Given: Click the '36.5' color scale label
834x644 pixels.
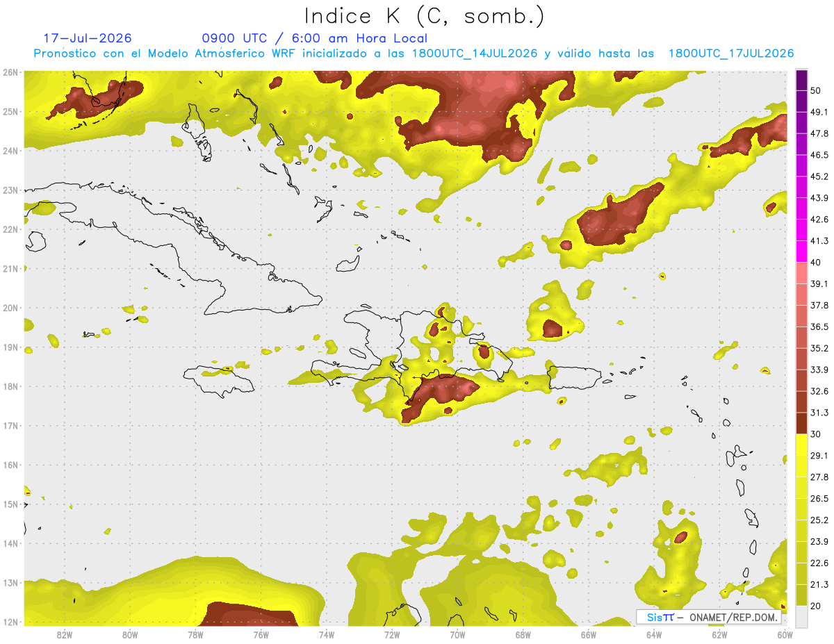Looking at the screenshot, I should click(819, 327).
